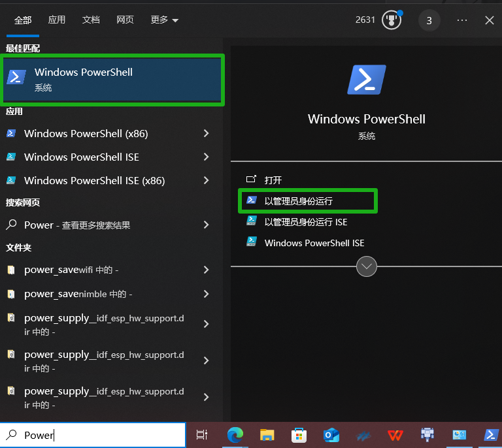This screenshot has width=502, height=448.
Task: Expand Windows PowerShell ISE (x86) arrow
Action: pos(206,181)
